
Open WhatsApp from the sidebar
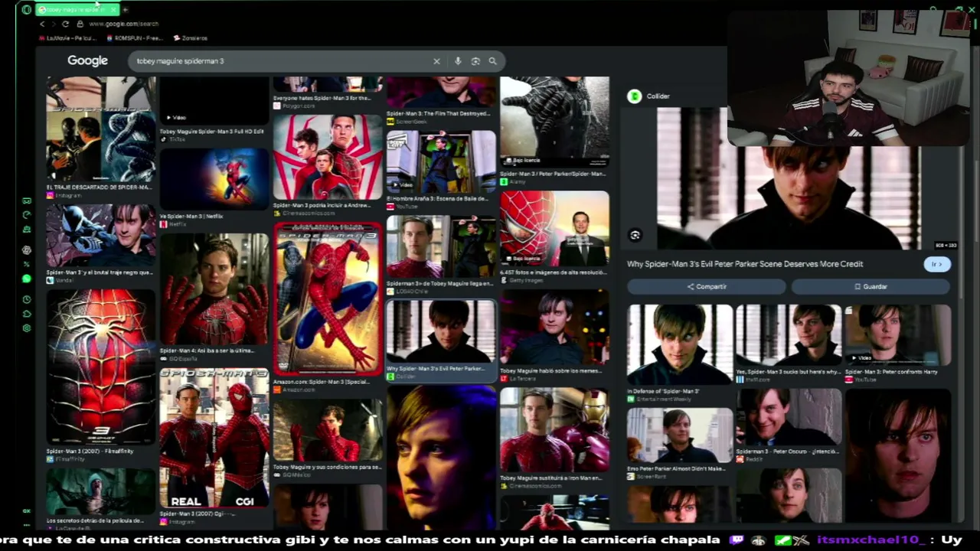coord(27,279)
